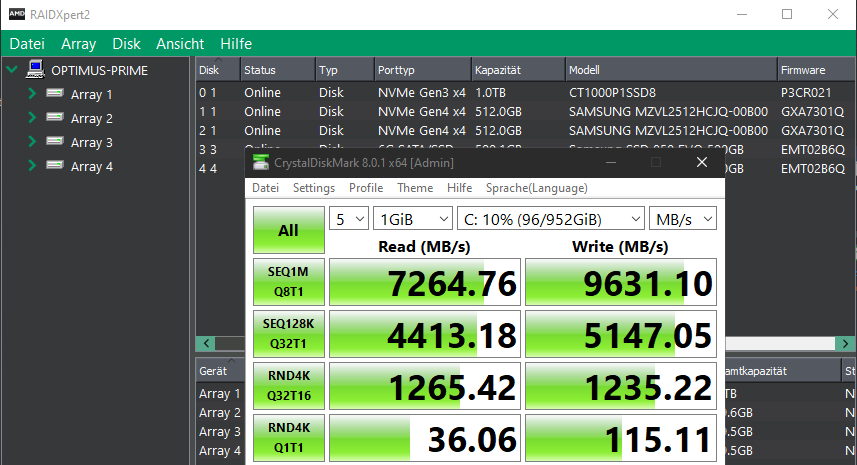Viewport: 857px width, 465px height.
Task: Minimize the CrystalDiskMark window
Action: pos(611,162)
